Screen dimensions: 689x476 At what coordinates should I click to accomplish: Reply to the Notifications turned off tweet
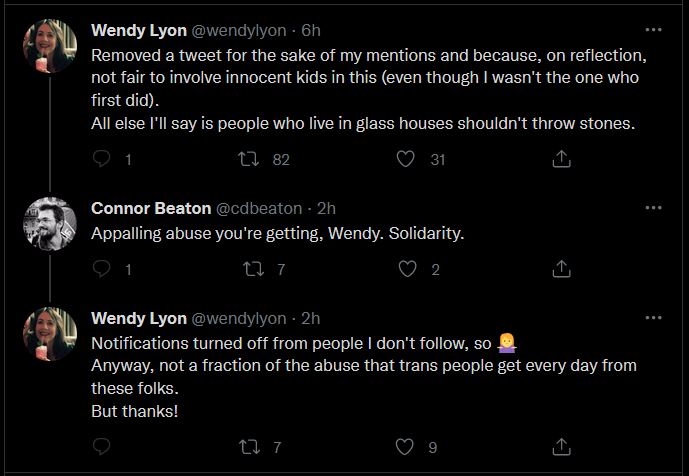(x=102, y=447)
